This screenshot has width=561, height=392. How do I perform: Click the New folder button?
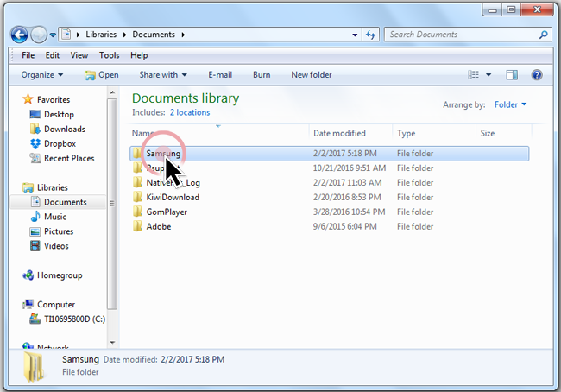click(x=312, y=75)
